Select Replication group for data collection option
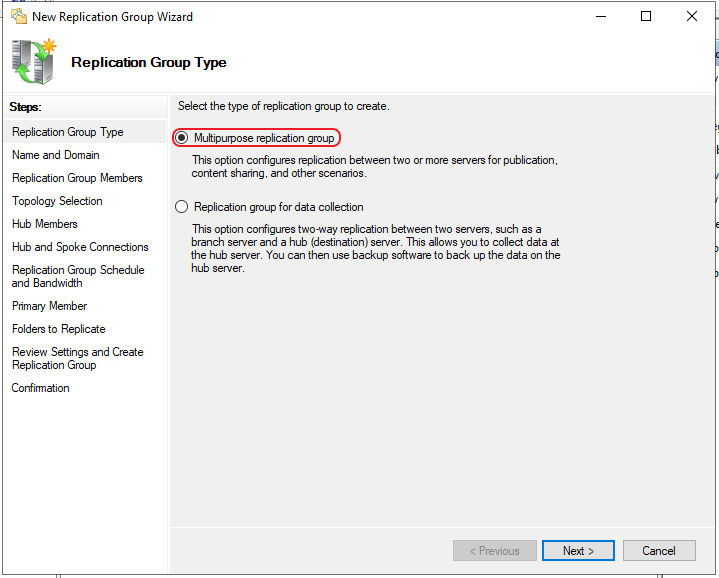Viewport: 719px width, 578px height. point(182,207)
